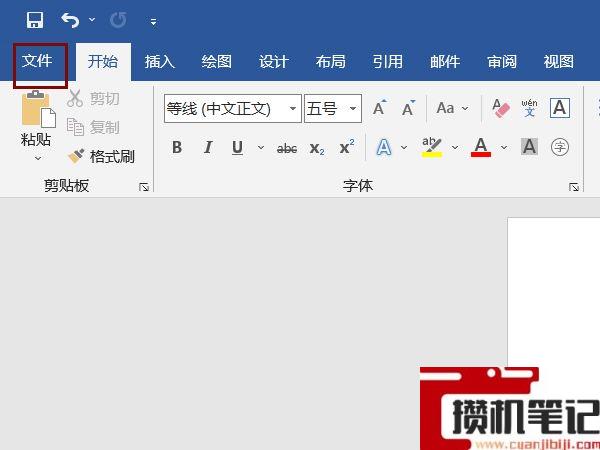This screenshot has width=600, height=450.
Task: Open the 布局 (Layout) tab
Action: tap(331, 62)
